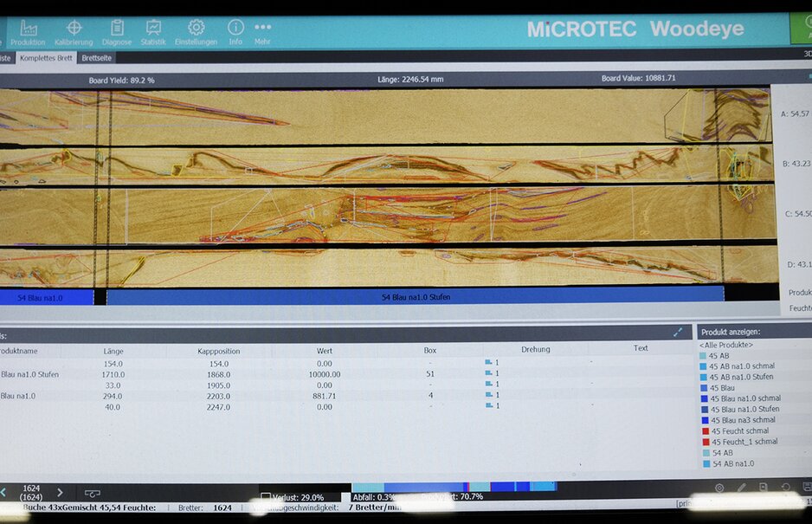Open the Diagnose clipboard section
812x524 pixels.
pyautogui.click(x=117, y=32)
